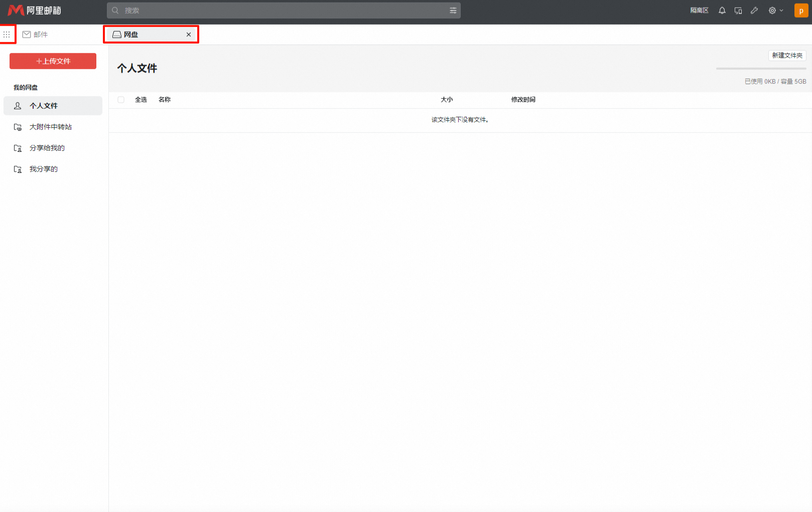Image resolution: width=812 pixels, height=512 pixels.
Task: Click the 上传文件 upload button
Action: click(53, 61)
